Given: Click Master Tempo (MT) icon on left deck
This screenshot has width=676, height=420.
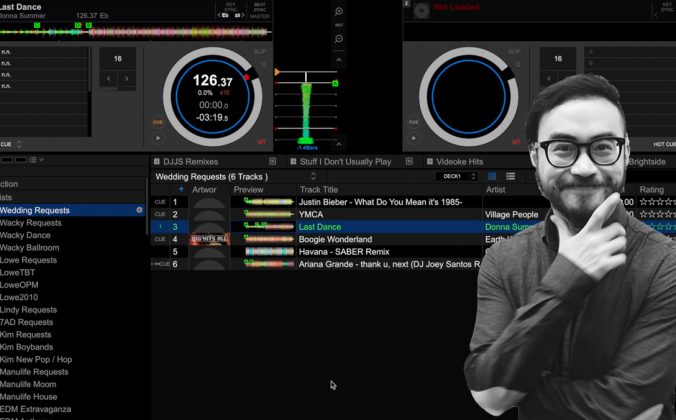Looking at the screenshot, I should pos(263,143).
